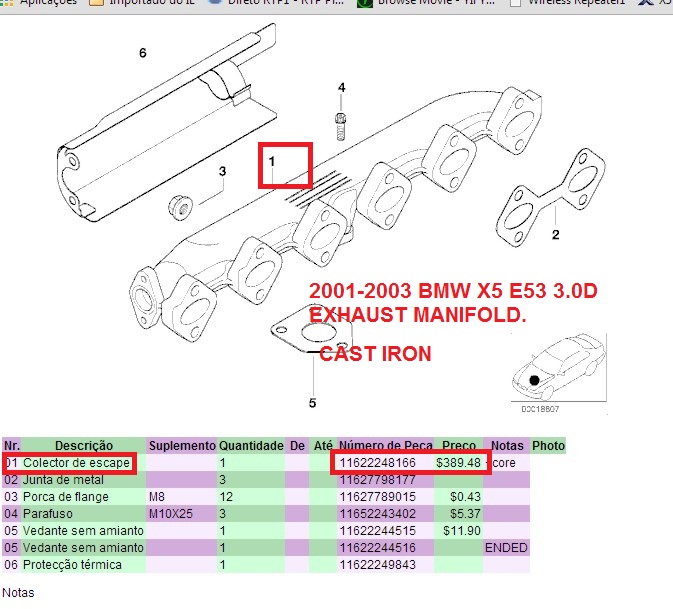
Task: Click the 'Importado do IE' bookmark folder icon
Action: [97, 3]
